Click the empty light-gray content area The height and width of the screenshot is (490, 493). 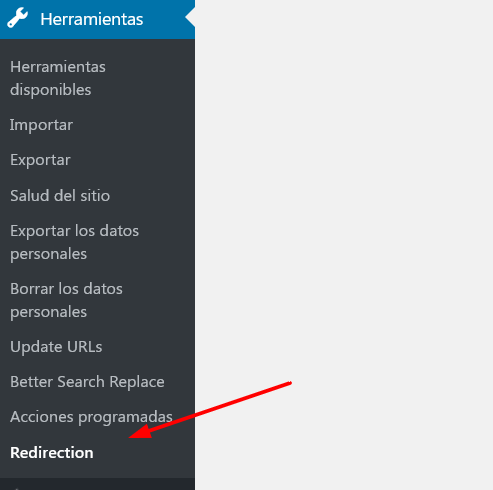coord(344,200)
